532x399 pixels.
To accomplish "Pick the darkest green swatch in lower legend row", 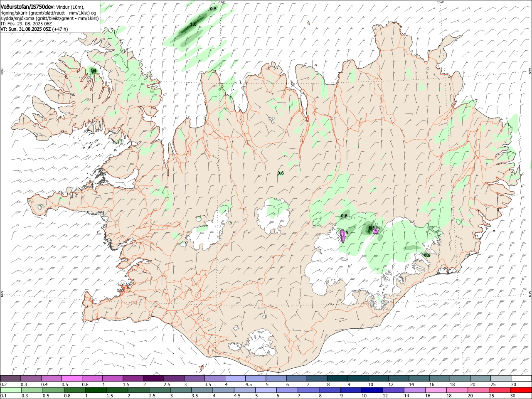I will pyautogui.click(x=96, y=390).
